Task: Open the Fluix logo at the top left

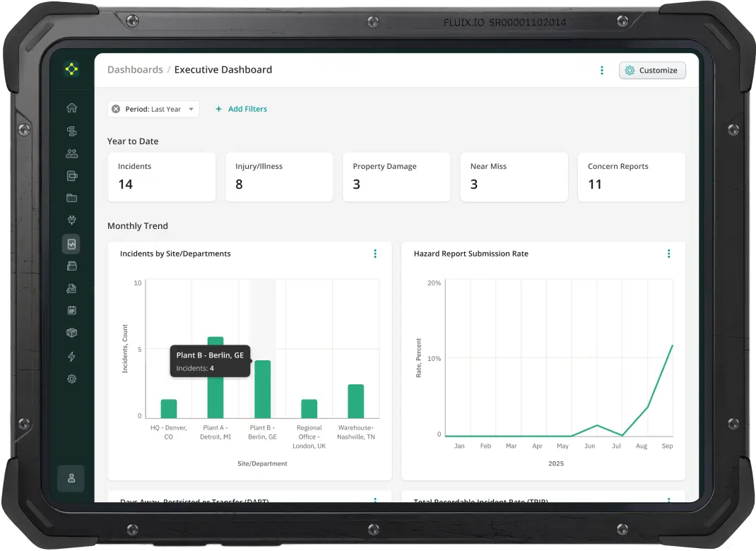Action: tap(71, 69)
